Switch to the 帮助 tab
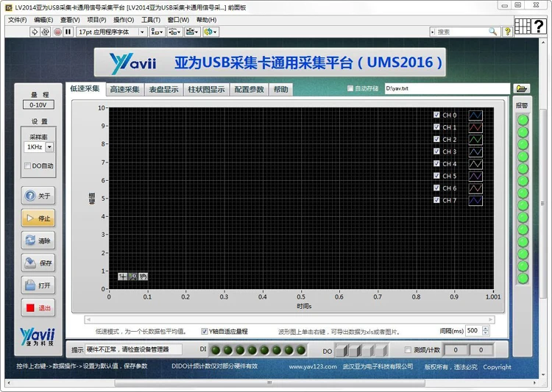The height and width of the screenshot is (392, 552). point(280,90)
